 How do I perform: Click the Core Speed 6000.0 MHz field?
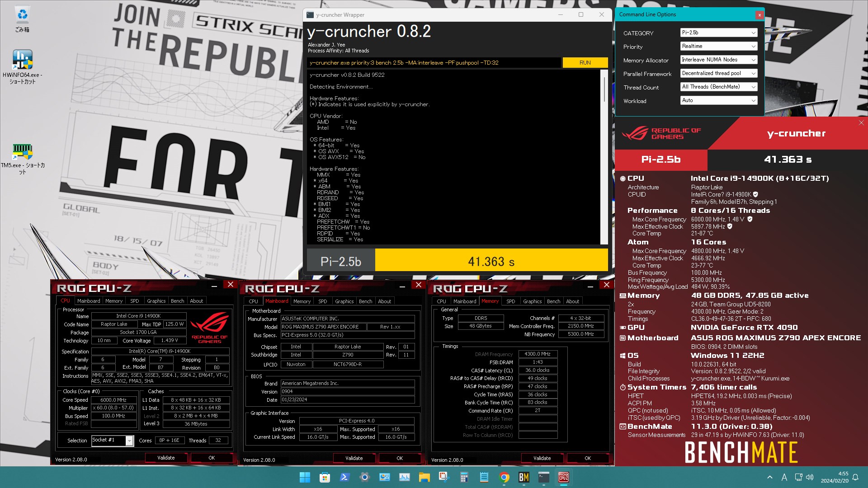pos(113,400)
